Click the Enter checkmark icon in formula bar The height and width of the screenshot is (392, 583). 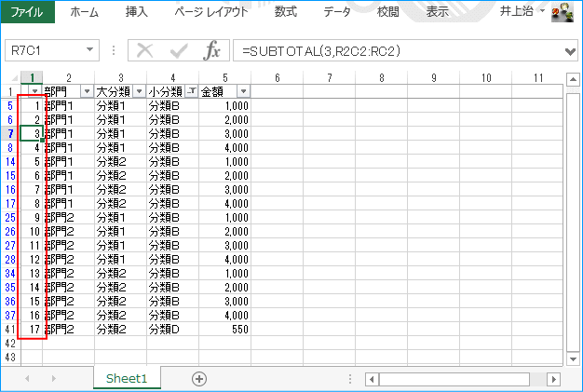(x=178, y=50)
